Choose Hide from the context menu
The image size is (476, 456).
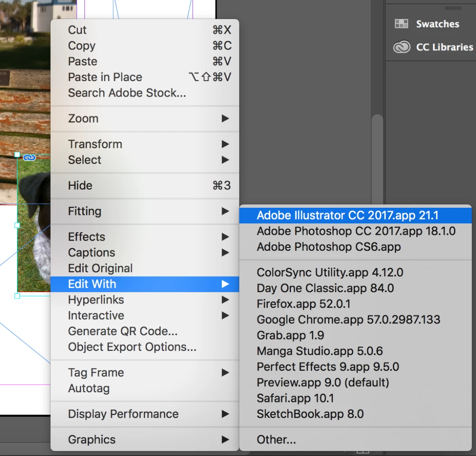click(x=145, y=185)
